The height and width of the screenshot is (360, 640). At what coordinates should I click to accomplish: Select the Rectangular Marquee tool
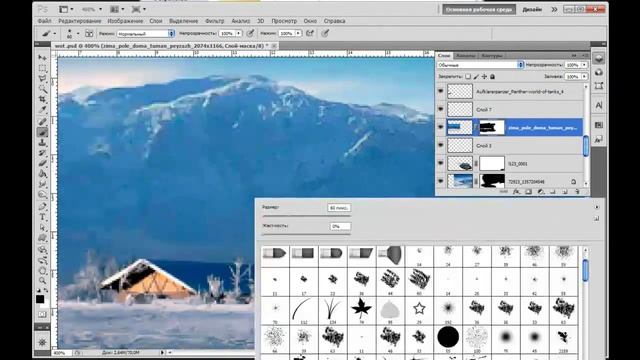click(x=42, y=68)
